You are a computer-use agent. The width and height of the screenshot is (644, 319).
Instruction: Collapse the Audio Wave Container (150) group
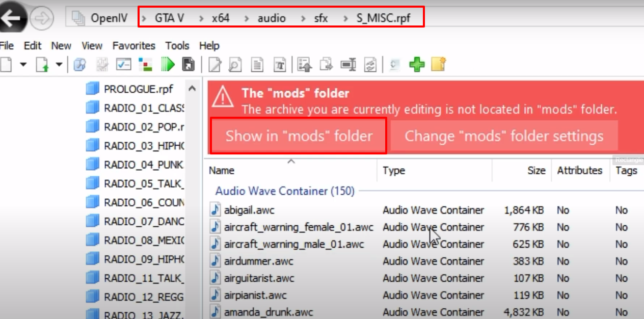285,191
